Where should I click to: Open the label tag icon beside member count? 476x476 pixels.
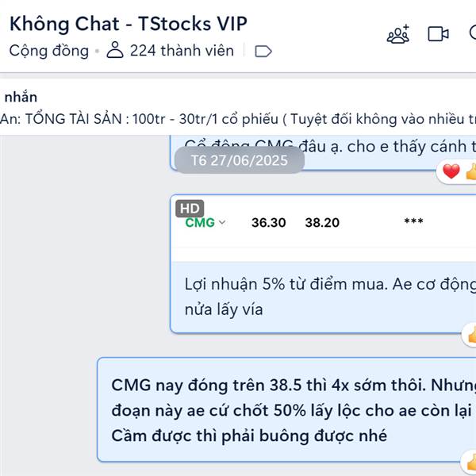coord(263,52)
